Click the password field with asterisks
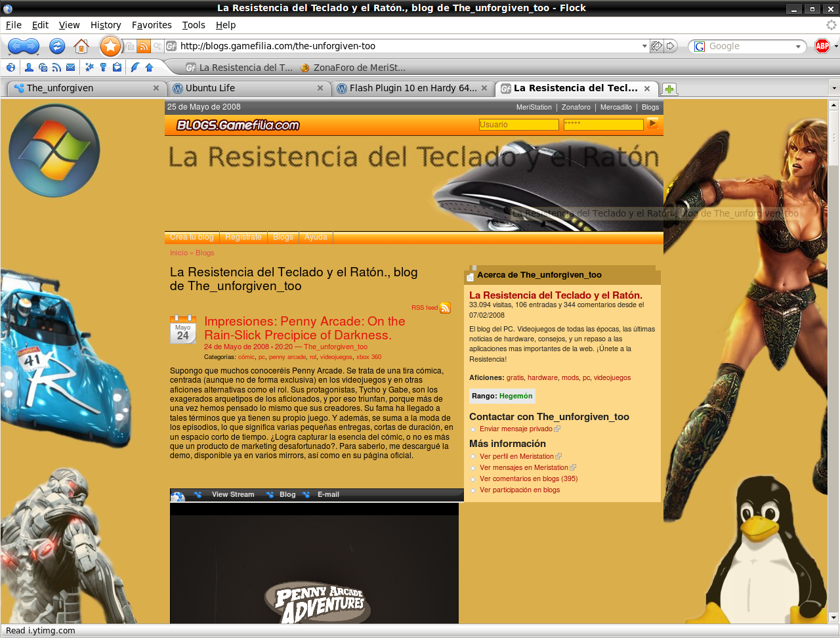The width and height of the screenshot is (840, 638). 603,124
